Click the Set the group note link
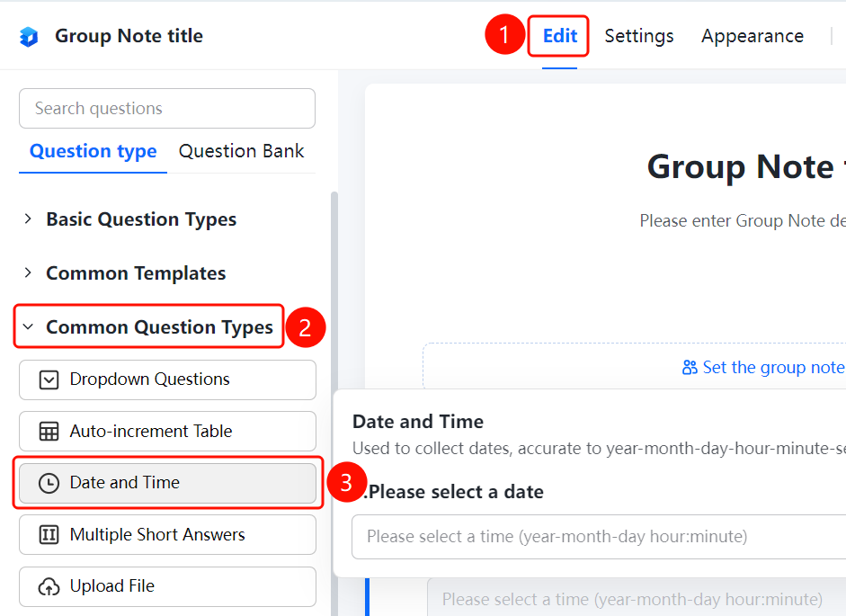846x616 pixels. click(x=774, y=368)
